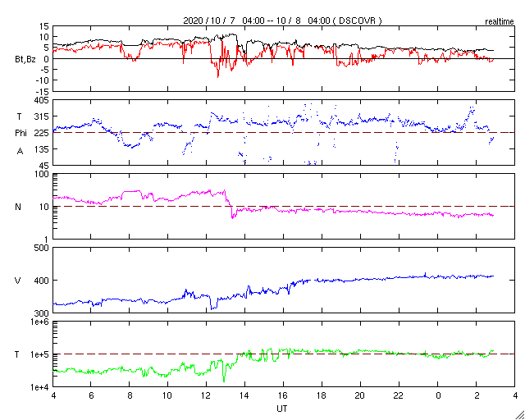Click the 'Phi' axis label
525x420 pixels.
point(21,133)
